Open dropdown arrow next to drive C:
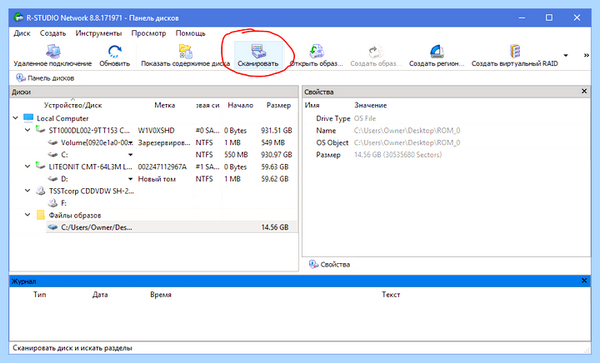Screen dimensions: 600x363 (x=130, y=155)
